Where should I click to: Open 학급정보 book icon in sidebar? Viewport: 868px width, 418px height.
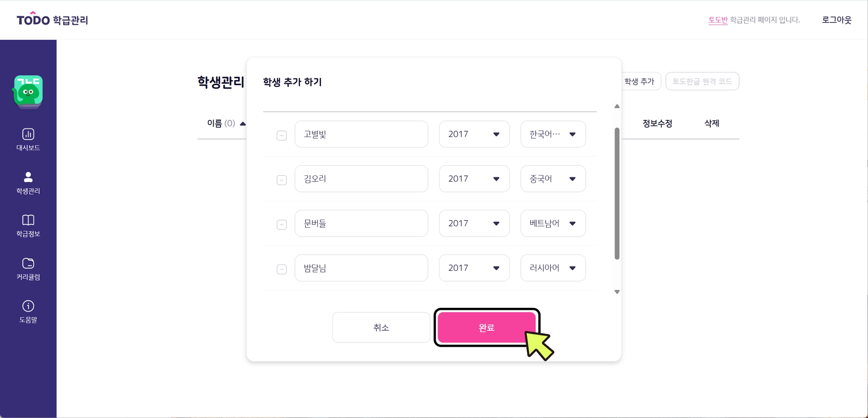click(x=28, y=220)
